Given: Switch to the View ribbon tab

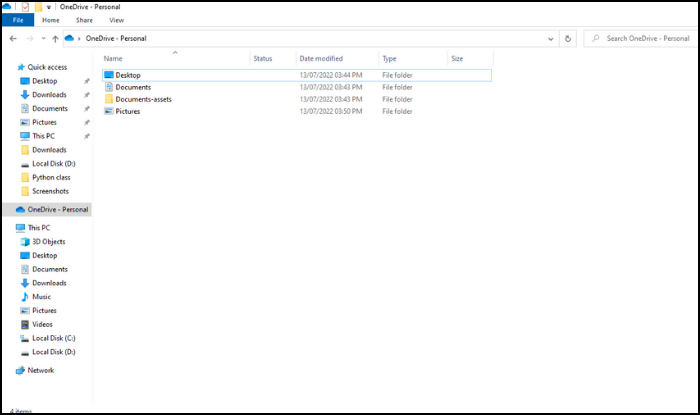Looking at the screenshot, I should (116, 20).
